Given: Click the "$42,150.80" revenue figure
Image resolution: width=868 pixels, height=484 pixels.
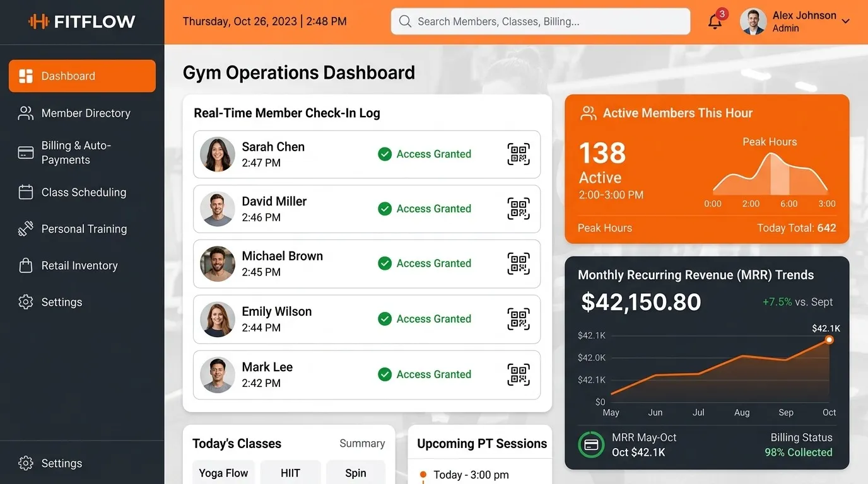Looking at the screenshot, I should [641, 302].
